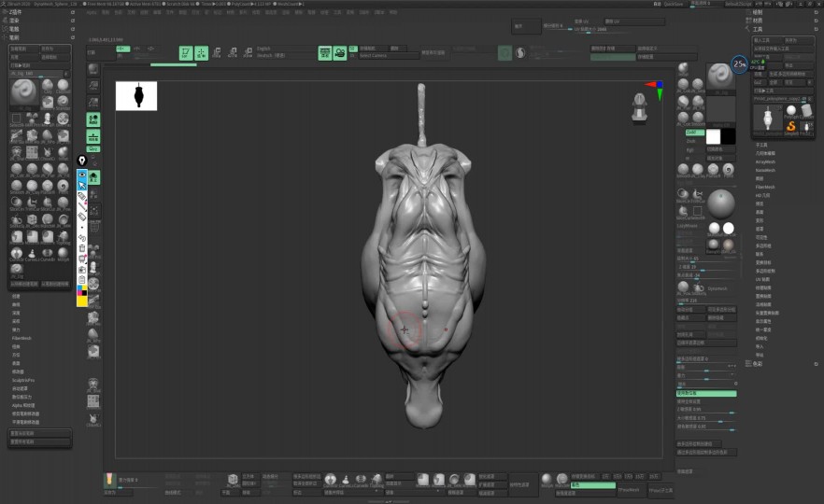This screenshot has width=824, height=504.
Task: Select the Standard brush in left palette
Action: tap(64, 102)
